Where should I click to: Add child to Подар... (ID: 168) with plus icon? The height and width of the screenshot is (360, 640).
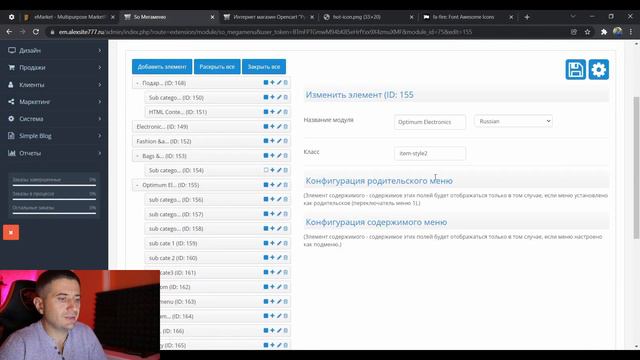[272, 82]
